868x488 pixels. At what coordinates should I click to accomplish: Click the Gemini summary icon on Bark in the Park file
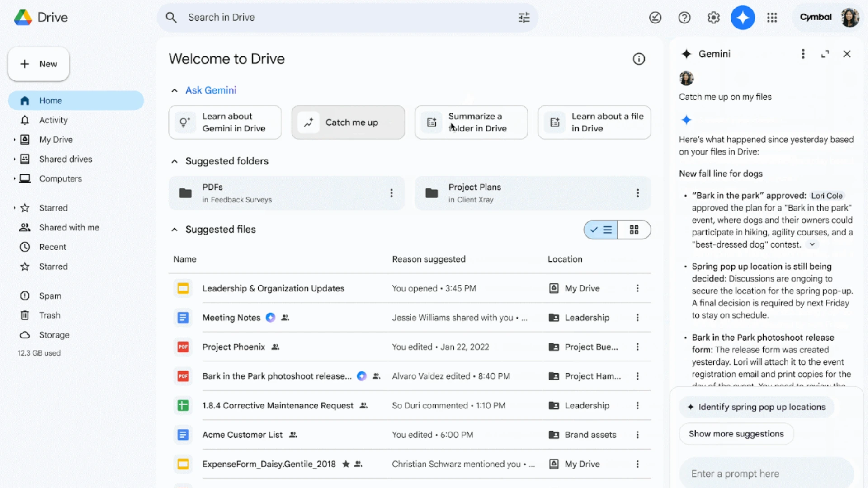(x=362, y=376)
